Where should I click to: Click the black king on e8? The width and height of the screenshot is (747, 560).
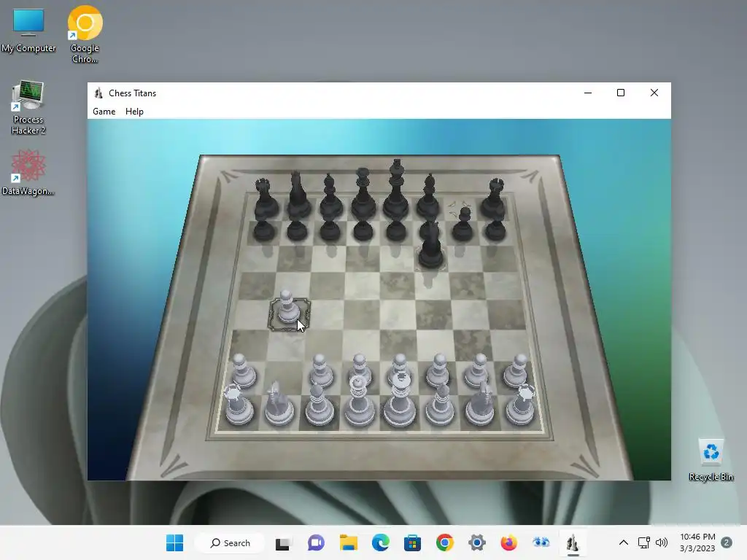point(396,190)
